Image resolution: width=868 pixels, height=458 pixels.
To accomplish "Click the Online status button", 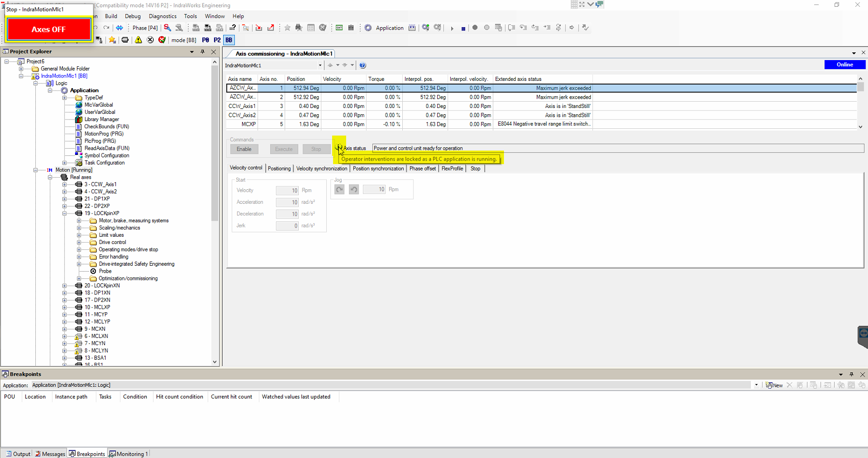I will coord(845,64).
